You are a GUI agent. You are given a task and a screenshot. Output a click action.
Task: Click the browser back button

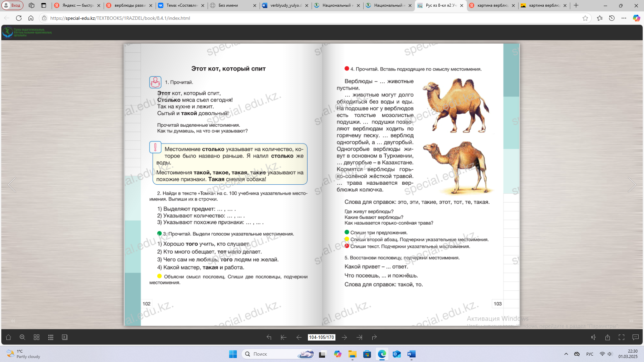point(7,18)
